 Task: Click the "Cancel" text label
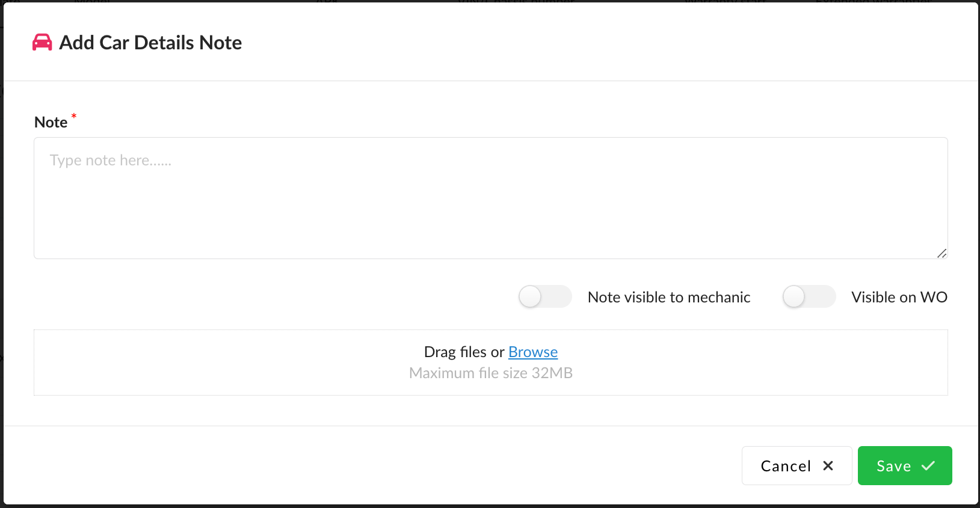click(x=786, y=467)
